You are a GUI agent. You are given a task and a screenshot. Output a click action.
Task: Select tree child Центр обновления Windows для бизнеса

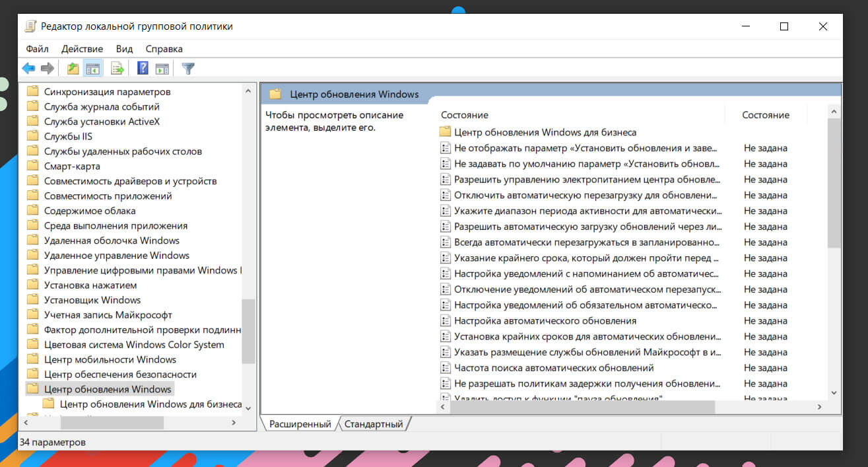[150, 404]
